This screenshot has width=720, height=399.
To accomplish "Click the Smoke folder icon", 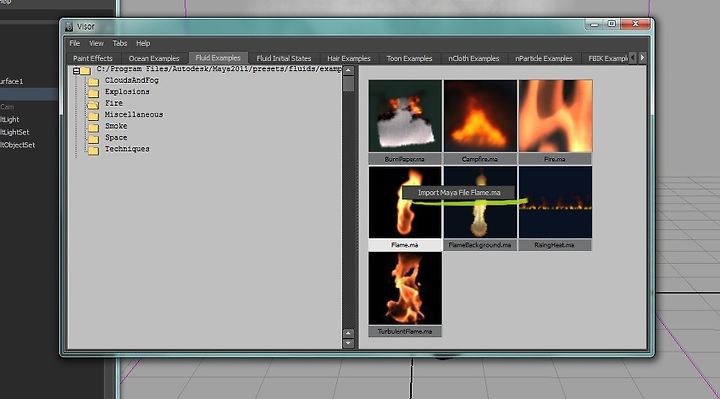I will coord(94,127).
